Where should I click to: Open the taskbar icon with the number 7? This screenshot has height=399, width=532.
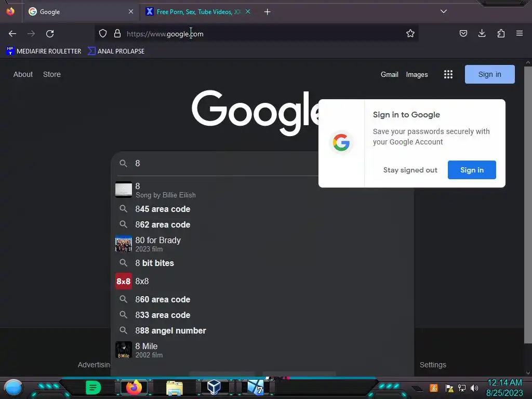click(x=256, y=388)
